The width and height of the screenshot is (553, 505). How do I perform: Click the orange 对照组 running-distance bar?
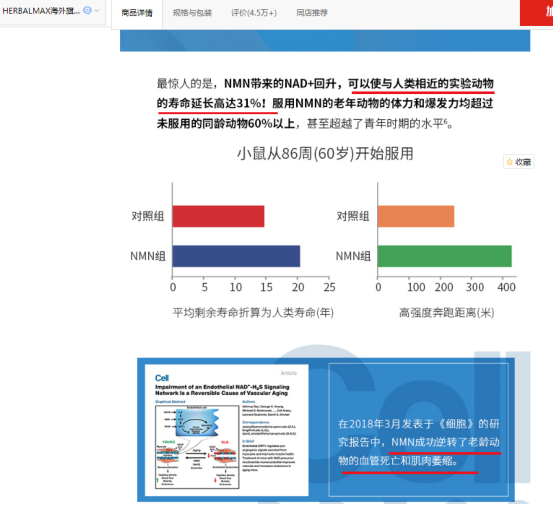point(416,216)
